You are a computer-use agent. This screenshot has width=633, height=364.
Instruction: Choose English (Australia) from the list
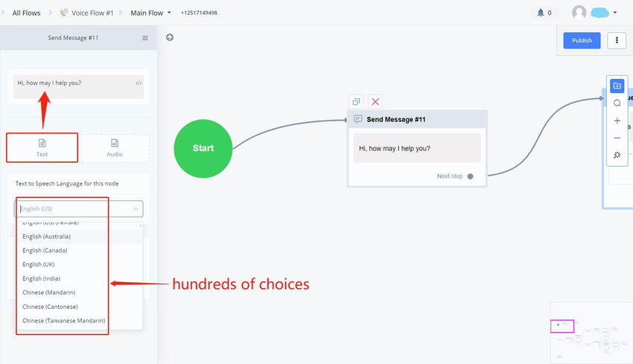[x=47, y=237]
